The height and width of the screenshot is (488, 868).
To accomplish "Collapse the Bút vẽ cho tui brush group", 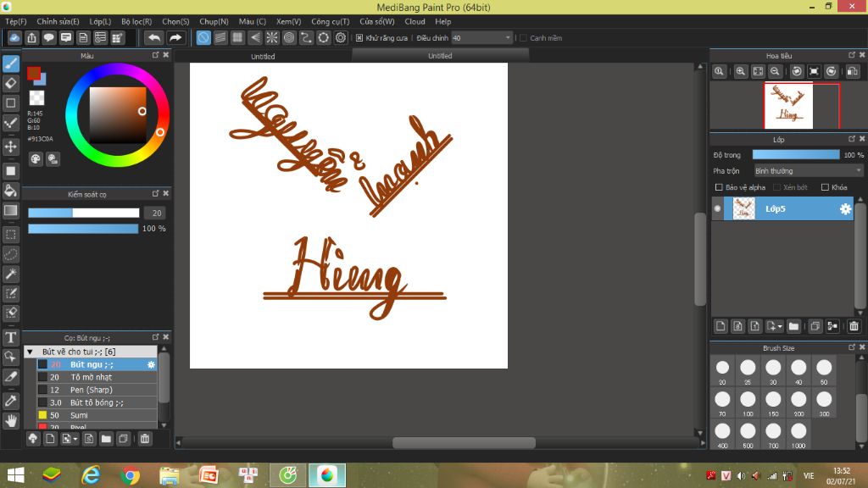I will pos(30,352).
